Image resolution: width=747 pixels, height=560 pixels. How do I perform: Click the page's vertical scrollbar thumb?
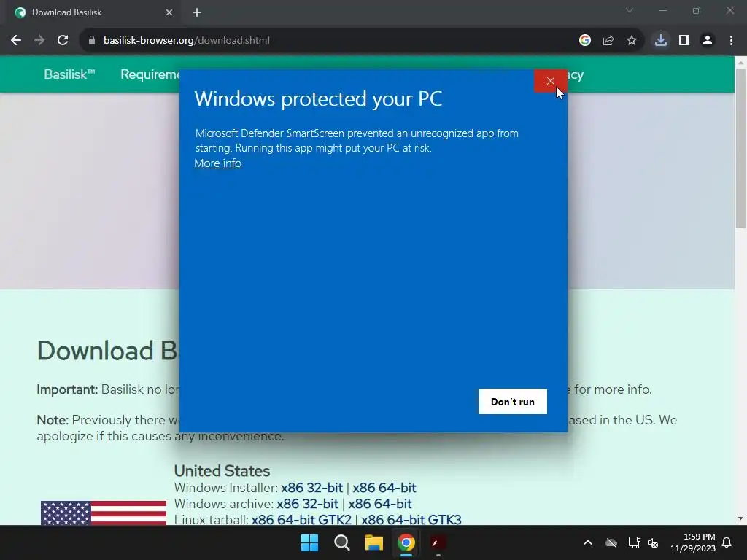pyautogui.click(x=740, y=147)
